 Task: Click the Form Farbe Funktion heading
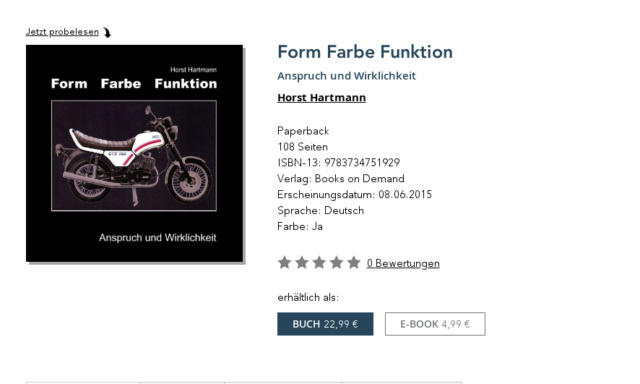pos(365,52)
